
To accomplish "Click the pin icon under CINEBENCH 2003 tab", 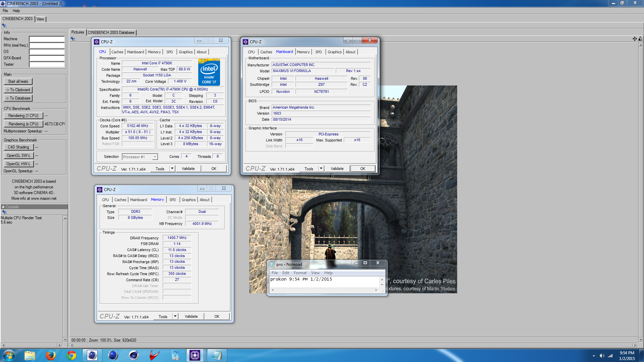I will click(x=4, y=25).
